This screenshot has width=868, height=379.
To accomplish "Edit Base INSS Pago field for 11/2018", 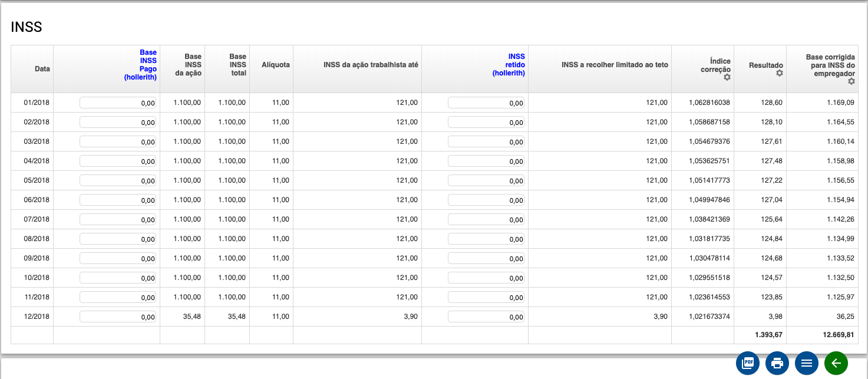I will pyautogui.click(x=118, y=297).
